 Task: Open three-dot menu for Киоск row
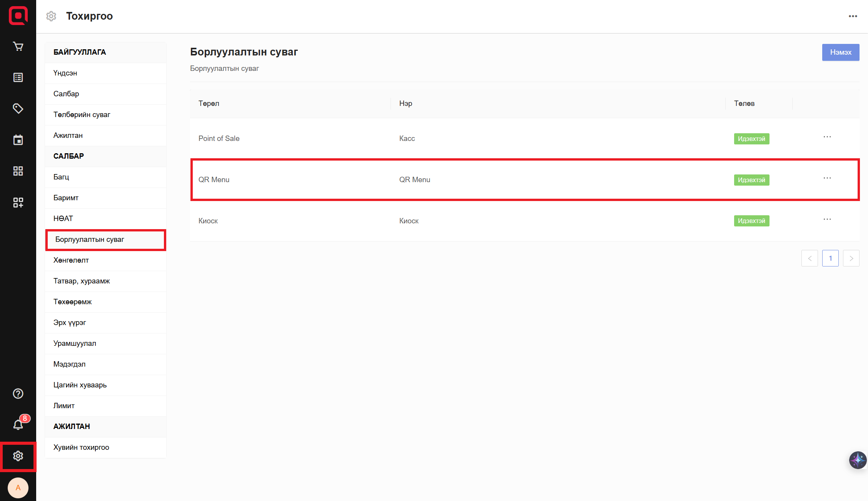(x=827, y=220)
